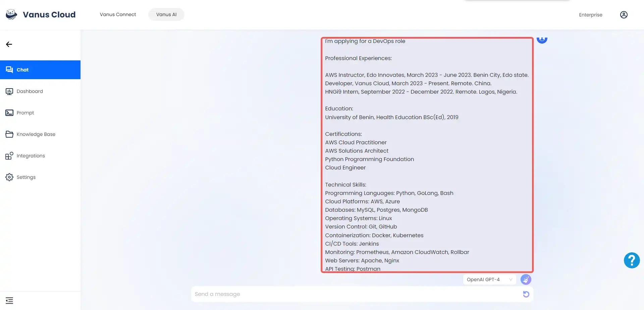Viewport: 644px width, 310px height.
Task: Click 'AWS Solutions Architect' text
Action: [357, 151]
